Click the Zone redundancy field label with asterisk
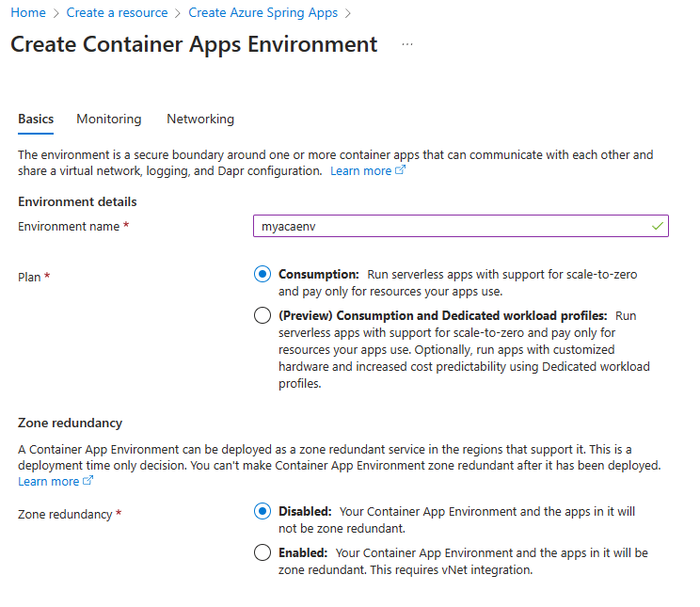Image resolution: width=700 pixels, height=607 pixels. pyautogui.click(x=70, y=514)
